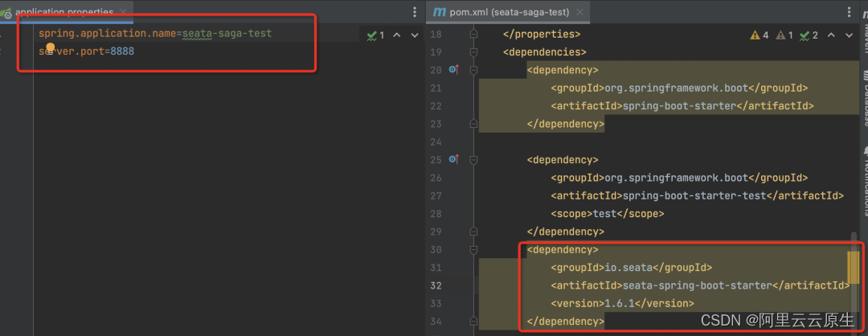
Task: Click the seata-spring-boot-starter artifactId text
Action: coord(696,285)
